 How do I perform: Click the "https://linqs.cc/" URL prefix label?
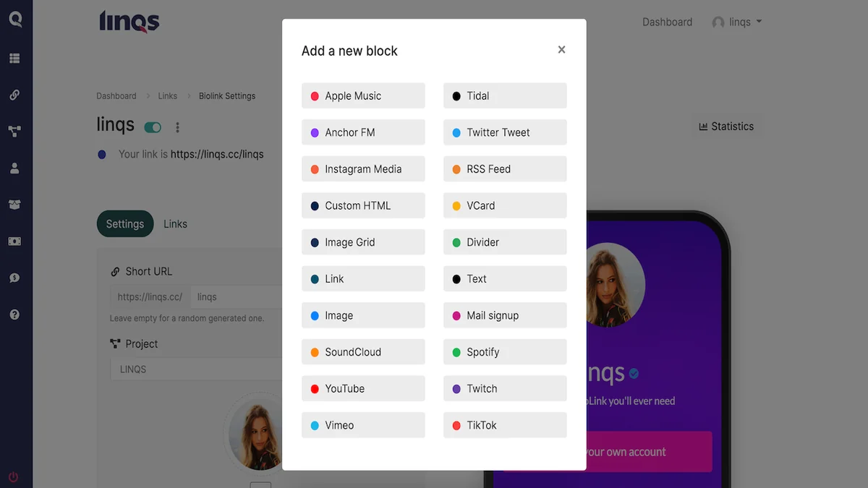[150, 297]
